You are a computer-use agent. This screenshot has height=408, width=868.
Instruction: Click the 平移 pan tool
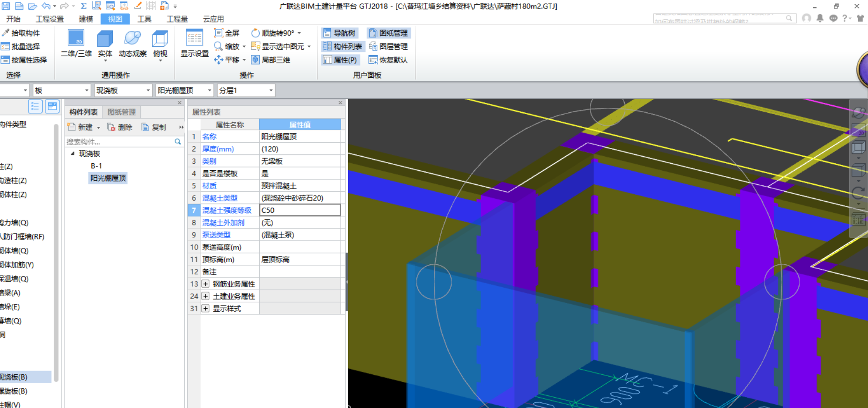pos(227,60)
